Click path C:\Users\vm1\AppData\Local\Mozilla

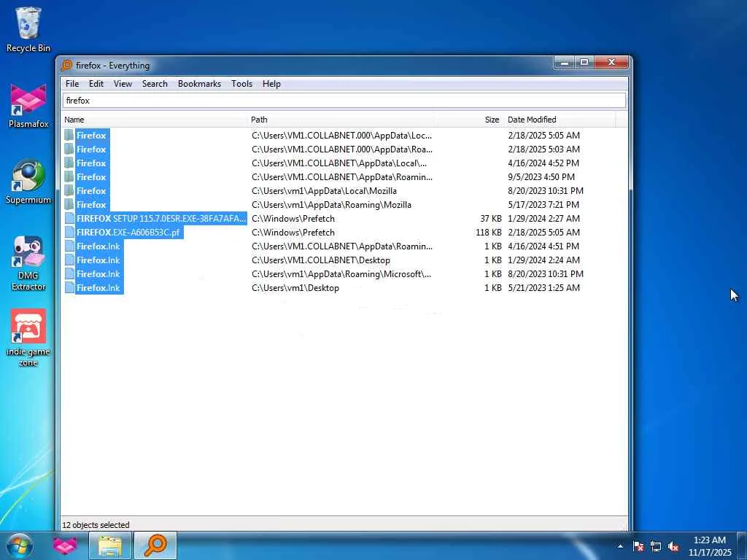pos(324,191)
